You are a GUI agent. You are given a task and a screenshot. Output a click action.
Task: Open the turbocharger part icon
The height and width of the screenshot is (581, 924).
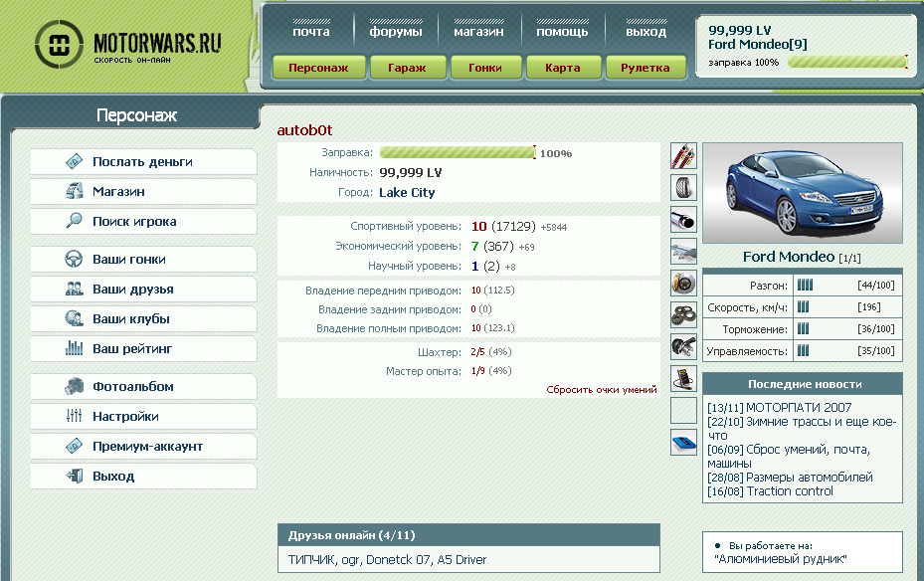pos(683,347)
